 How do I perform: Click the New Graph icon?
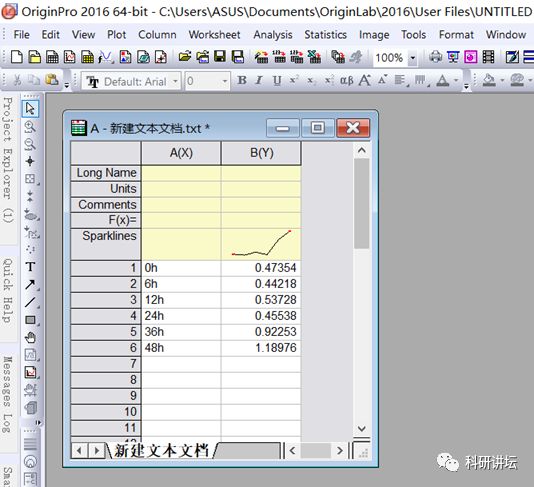click(x=70, y=57)
